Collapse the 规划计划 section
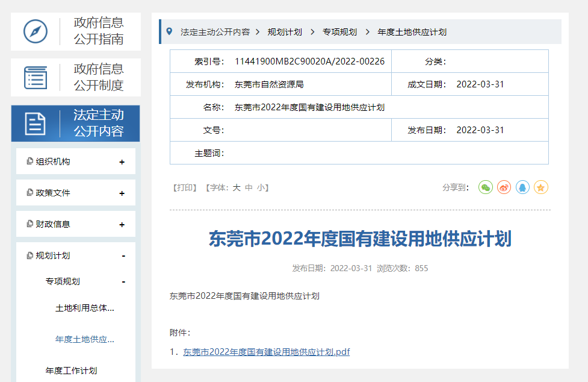The height and width of the screenshot is (382, 588). [123, 256]
